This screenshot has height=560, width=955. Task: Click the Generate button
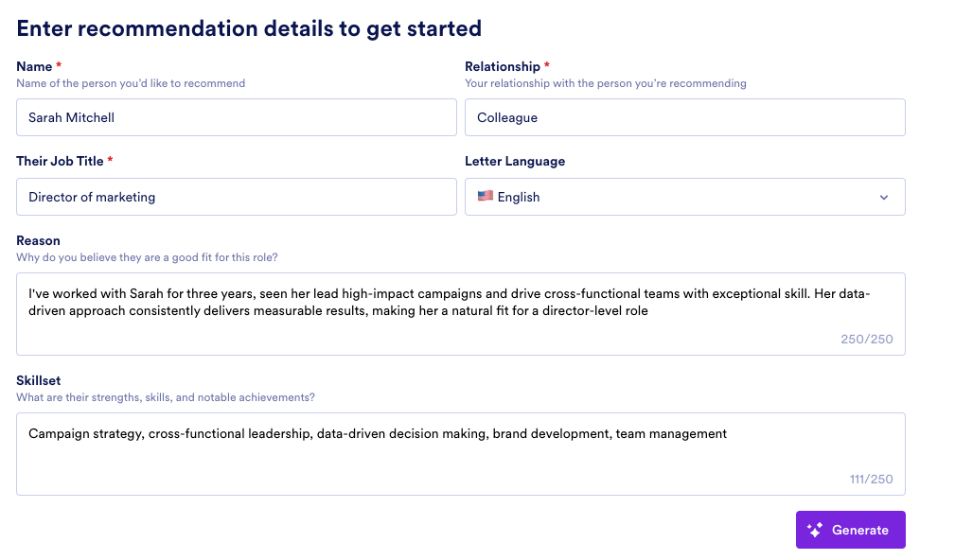click(850, 530)
